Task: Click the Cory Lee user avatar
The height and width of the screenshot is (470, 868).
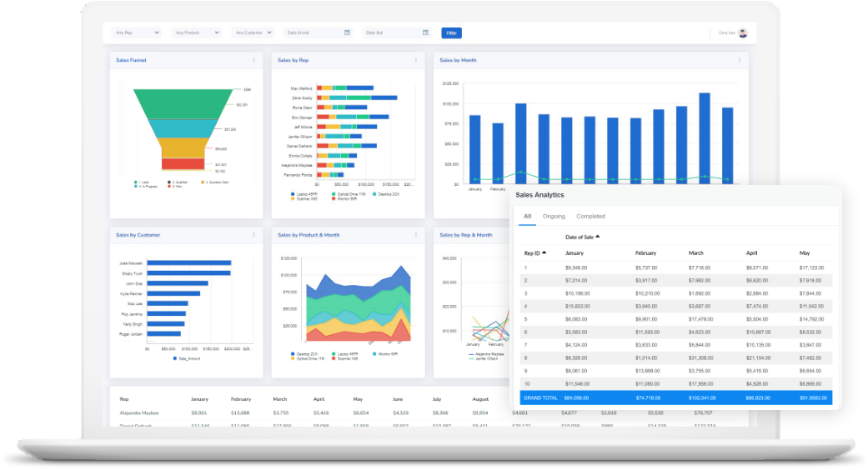Action: point(743,33)
